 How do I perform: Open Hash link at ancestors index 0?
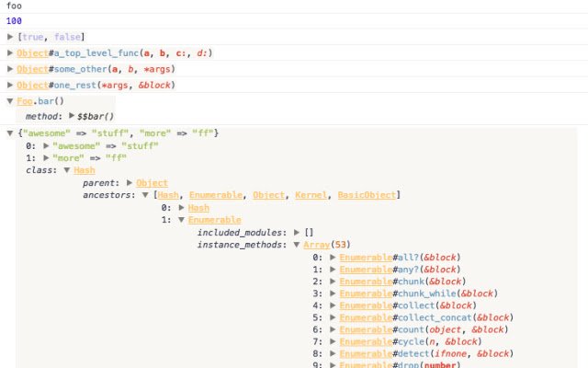click(x=198, y=208)
